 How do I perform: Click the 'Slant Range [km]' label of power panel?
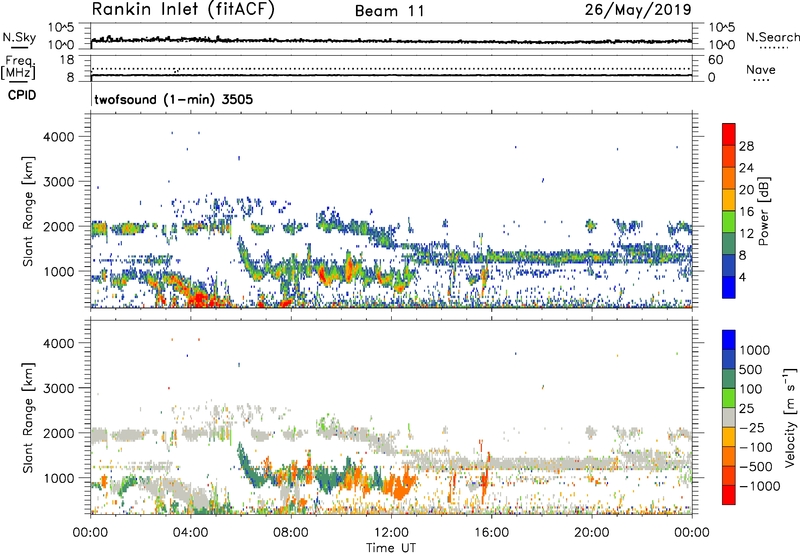point(28,211)
